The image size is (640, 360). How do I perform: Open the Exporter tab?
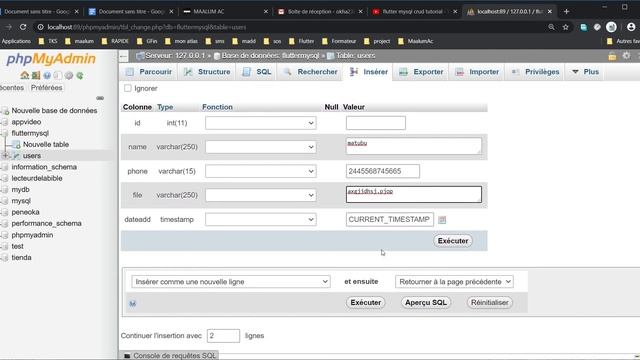pyautogui.click(x=421, y=72)
